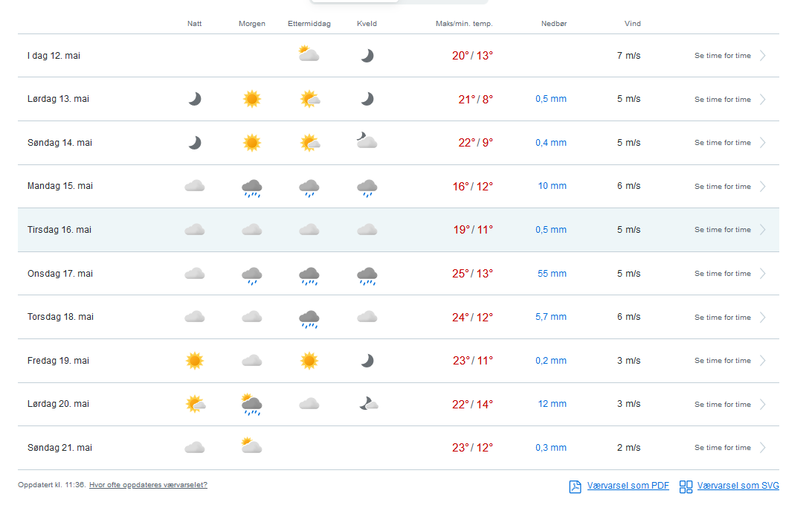Select the Fredag 19. mai row label
Viewport: 812px width, 514px height.
click(58, 361)
